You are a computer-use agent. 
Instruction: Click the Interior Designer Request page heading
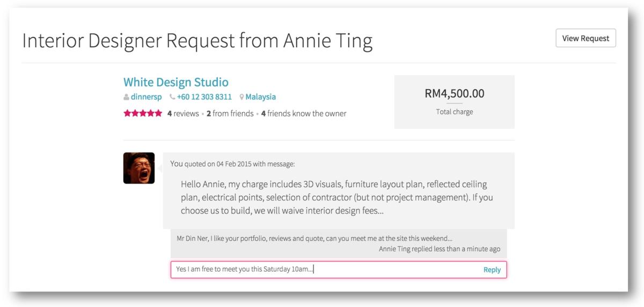tap(197, 41)
